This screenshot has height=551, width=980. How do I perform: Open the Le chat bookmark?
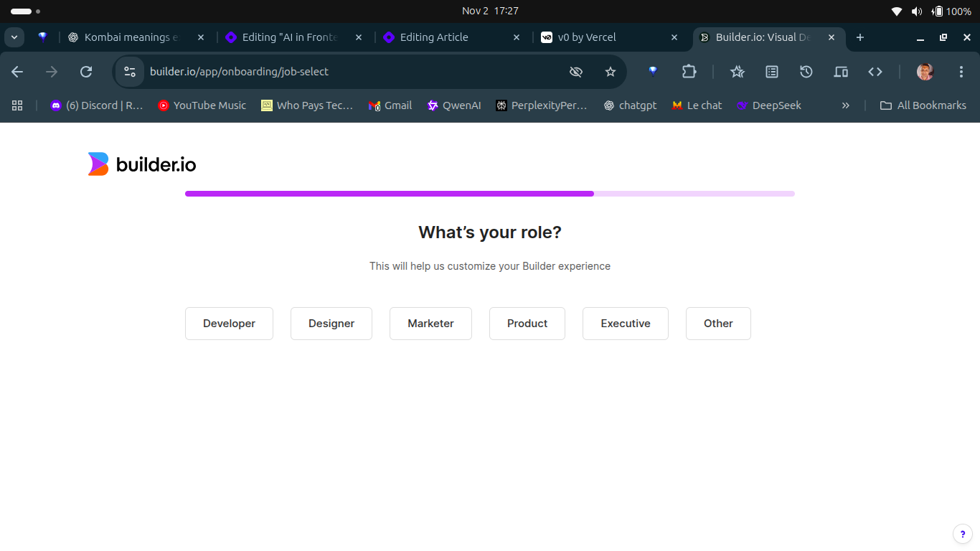click(697, 105)
